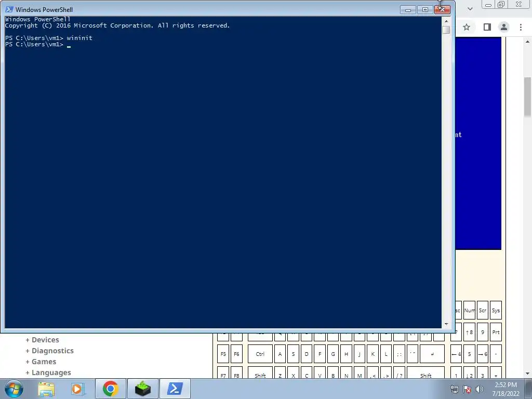532x399 pixels.
Task: Click the Enter (return arrow) key
Action: click(432, 354)
